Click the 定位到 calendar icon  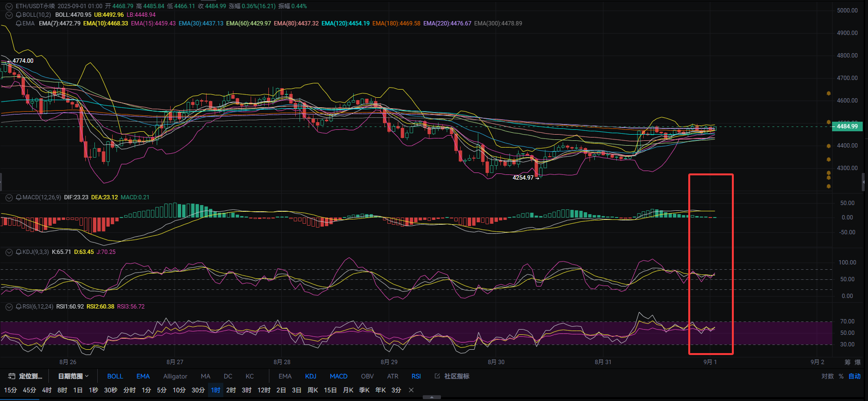pos(12,376)
